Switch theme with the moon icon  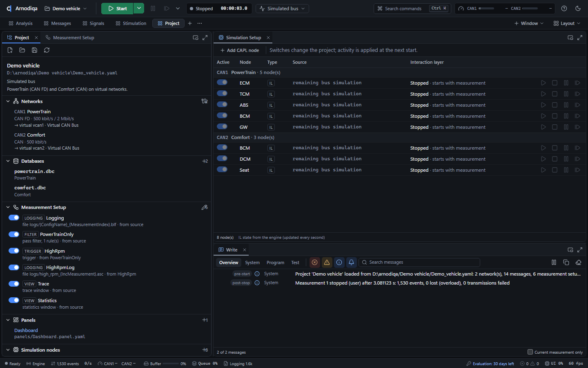tap(578, 9)
